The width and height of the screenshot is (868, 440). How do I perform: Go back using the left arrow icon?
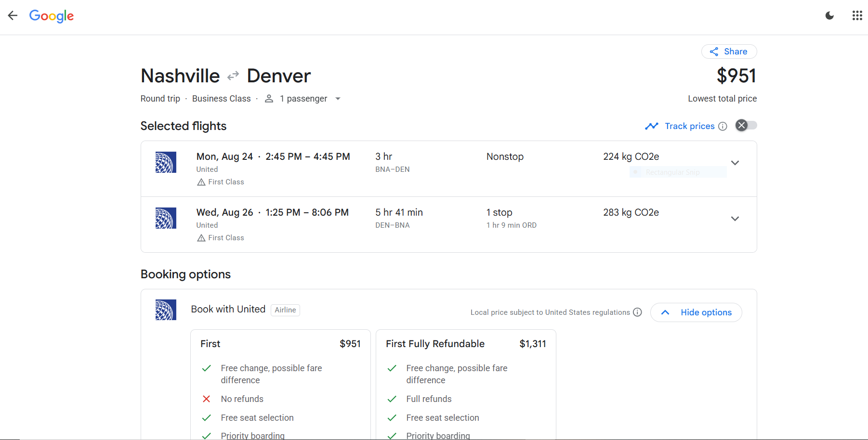point(13,15)
